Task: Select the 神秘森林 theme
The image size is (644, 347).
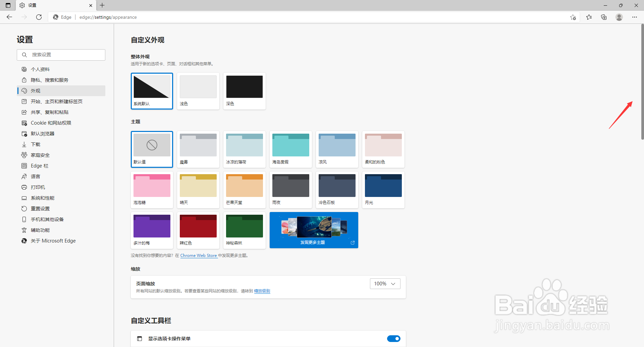Action: (245, 230)
